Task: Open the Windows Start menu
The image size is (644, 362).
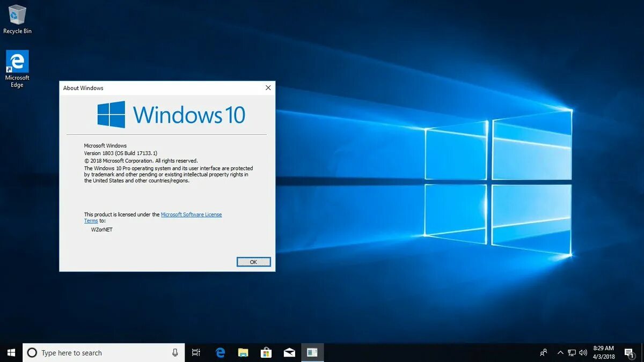Action: (x=11, y=352)
